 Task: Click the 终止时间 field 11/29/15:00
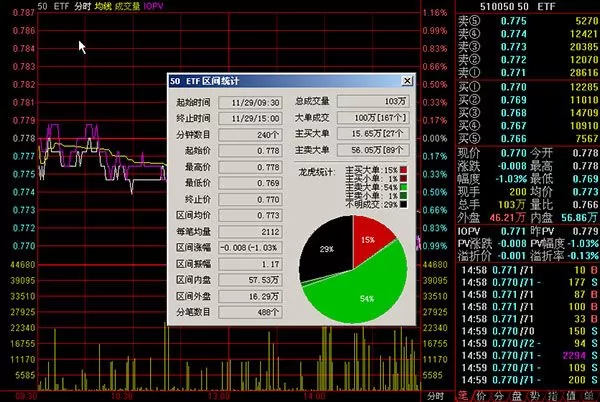tap(250, 119)
